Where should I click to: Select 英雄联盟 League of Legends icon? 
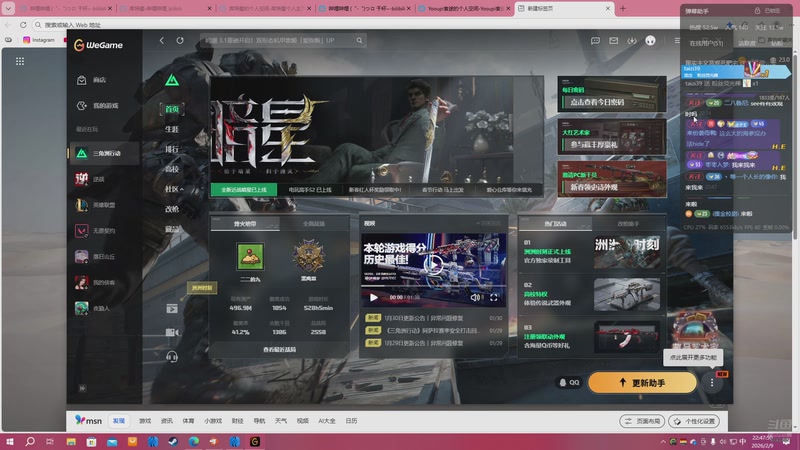82,205
